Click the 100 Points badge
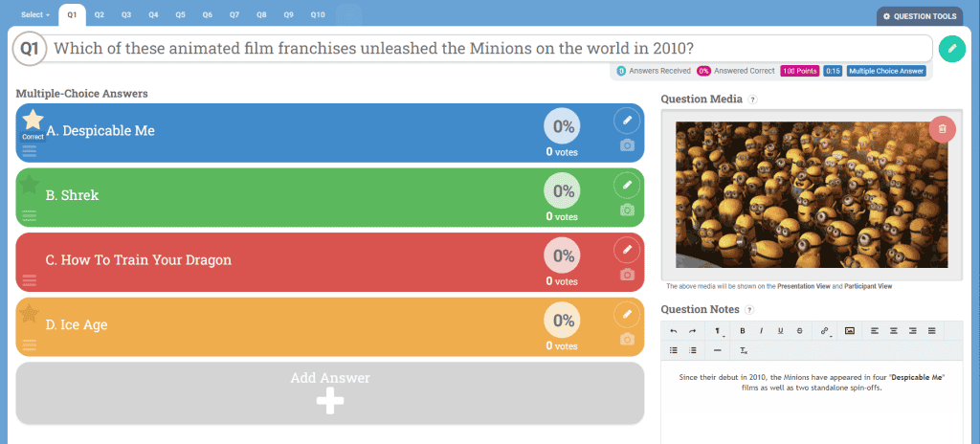 click(799, 72)
